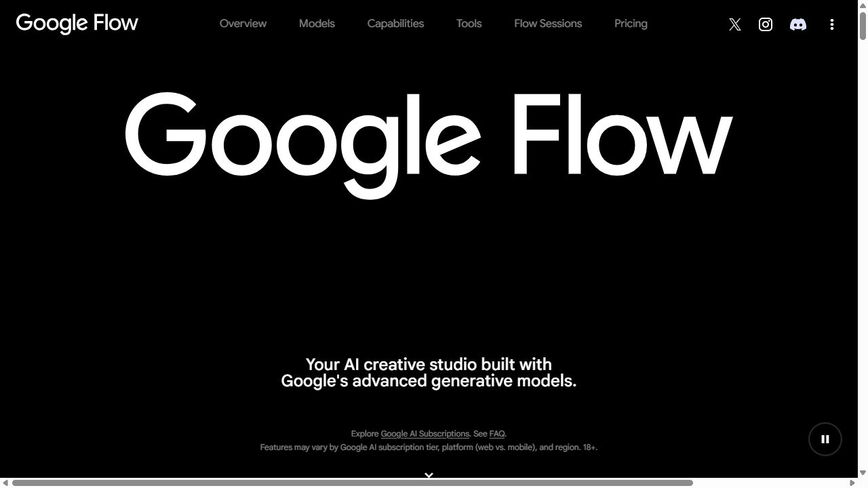868x488 pixels.
Task: Click the horizontal scrollbar right arrow
Action: coord(852,483)
